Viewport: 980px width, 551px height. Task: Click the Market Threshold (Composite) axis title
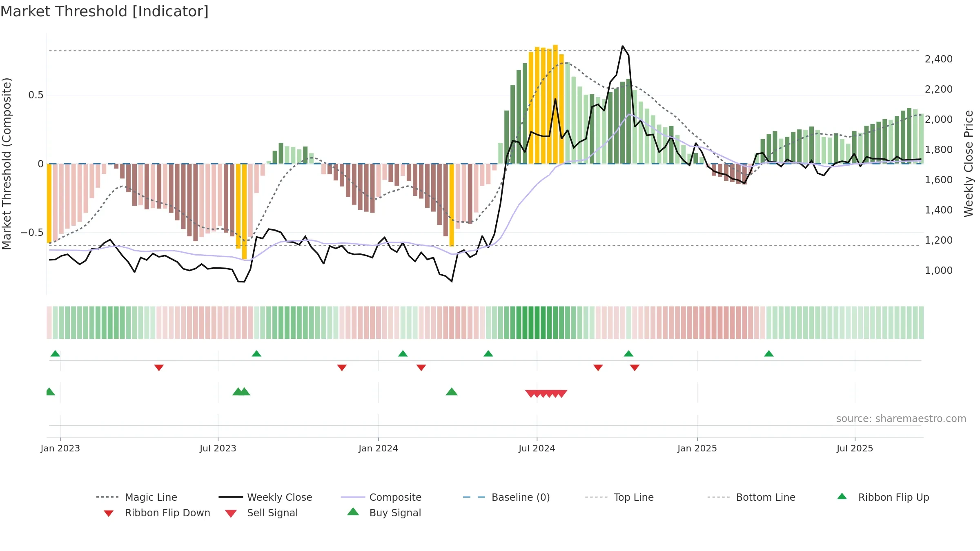click(7, 164)
